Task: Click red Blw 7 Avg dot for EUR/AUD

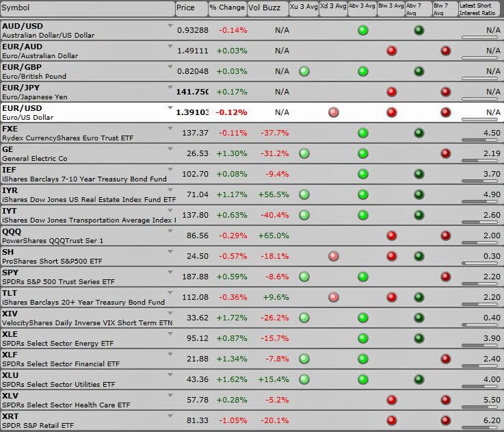Action: pos(445,51)
